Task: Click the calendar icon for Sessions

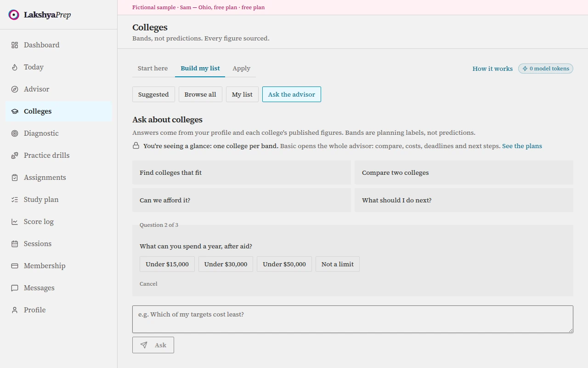Action: click(15, 244)
